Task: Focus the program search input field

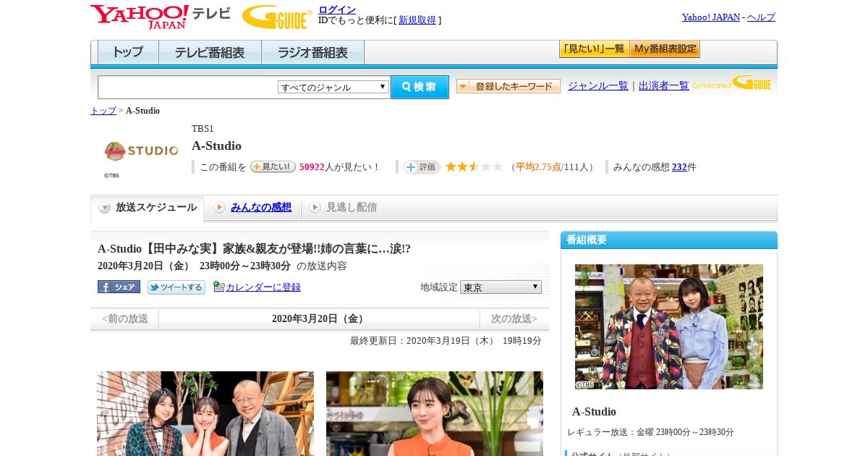Action: pos(187,87)
